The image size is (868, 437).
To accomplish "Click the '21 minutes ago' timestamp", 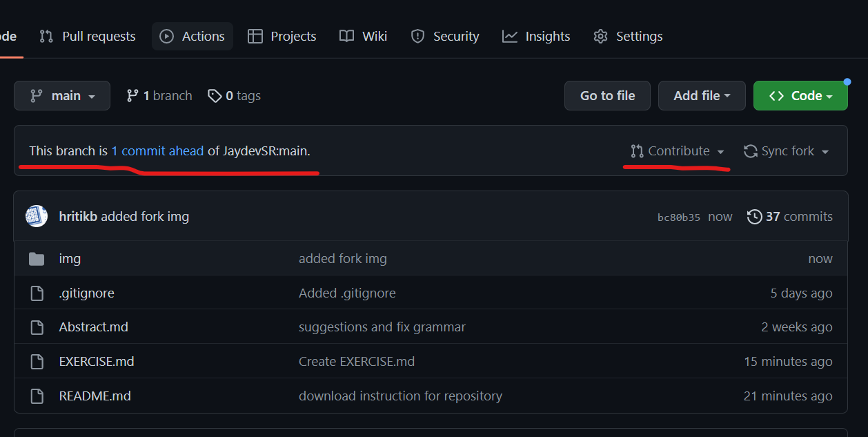I will pos(788,396).
